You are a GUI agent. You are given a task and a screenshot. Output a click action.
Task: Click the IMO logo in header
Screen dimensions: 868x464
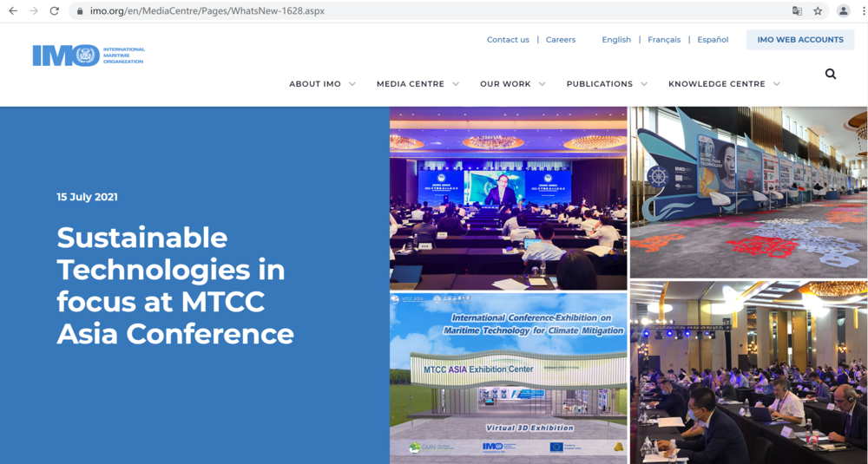coord(88,56)
